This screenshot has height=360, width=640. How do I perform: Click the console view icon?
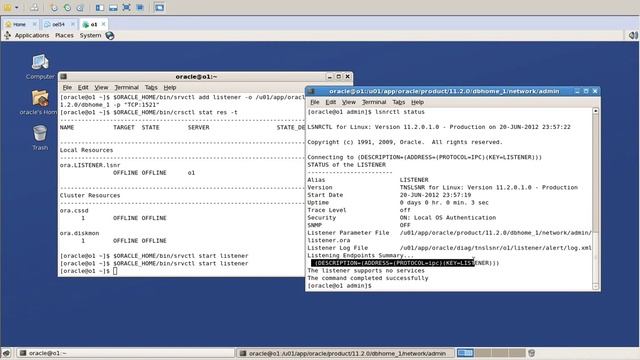pos(159,7)
